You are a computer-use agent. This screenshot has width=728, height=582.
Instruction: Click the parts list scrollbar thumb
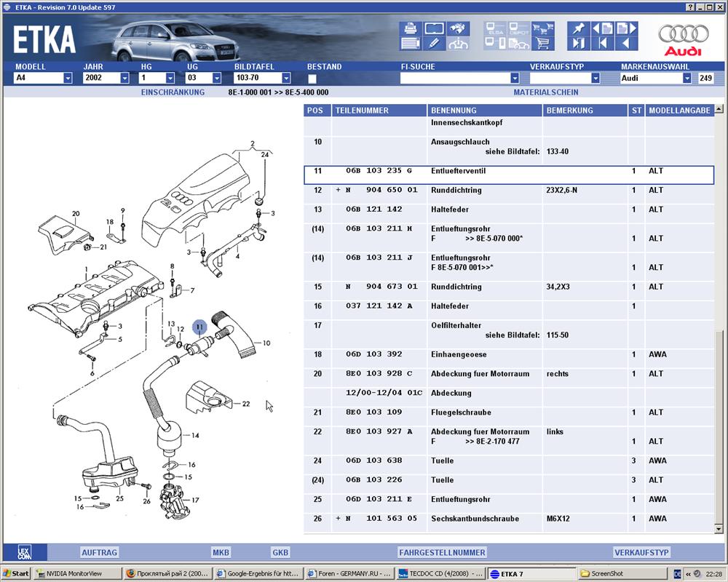click(x=719, y=427)
